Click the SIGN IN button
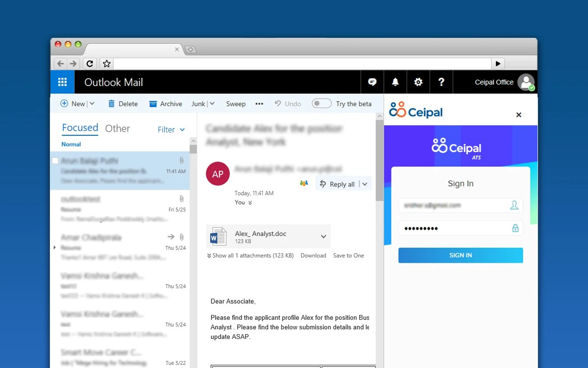This screenshot has width=588, height=368. pos(460,255)
